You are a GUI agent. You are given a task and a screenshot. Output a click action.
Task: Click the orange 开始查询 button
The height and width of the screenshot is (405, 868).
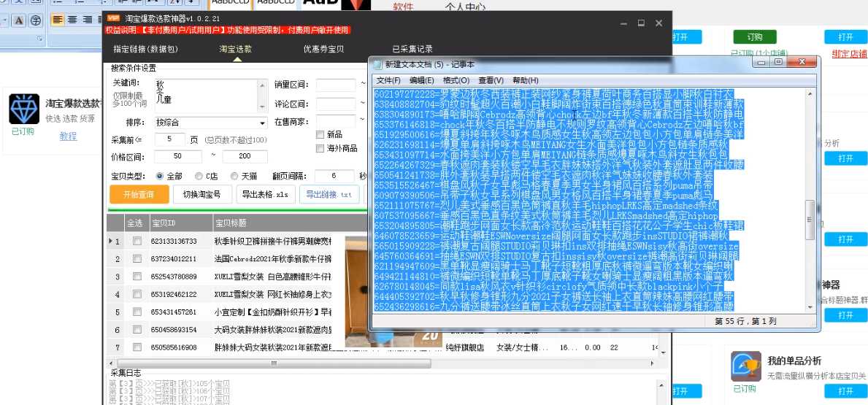pos(139,195)
